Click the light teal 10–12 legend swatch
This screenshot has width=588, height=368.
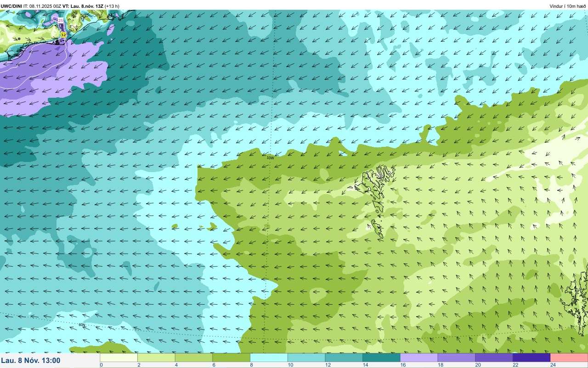tap(306, 357)
